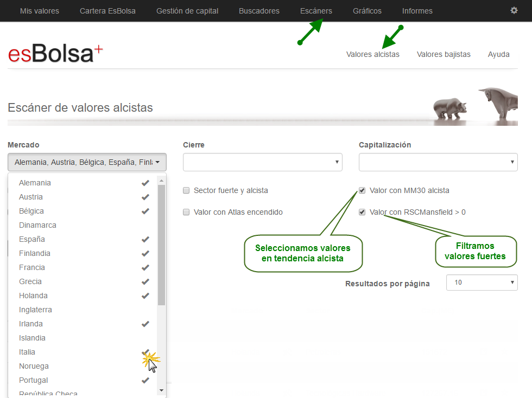Screen dimensions: 532x398
Task: Deselect Alemania in market list
Action: (83, 183)
